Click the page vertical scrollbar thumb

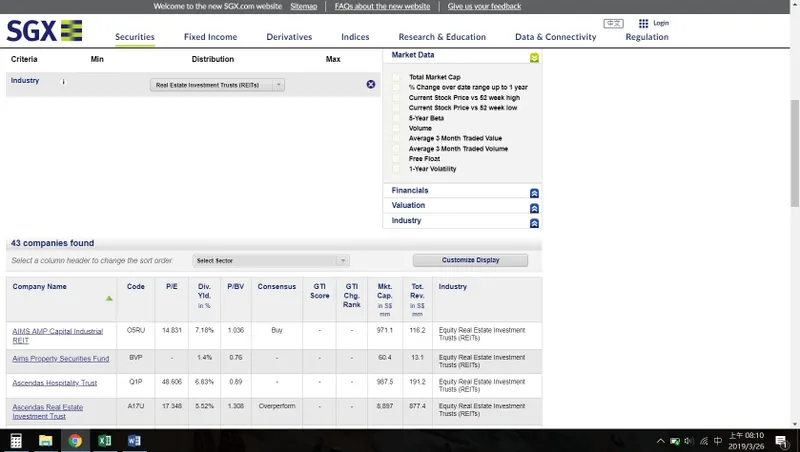tap(795, 153)
